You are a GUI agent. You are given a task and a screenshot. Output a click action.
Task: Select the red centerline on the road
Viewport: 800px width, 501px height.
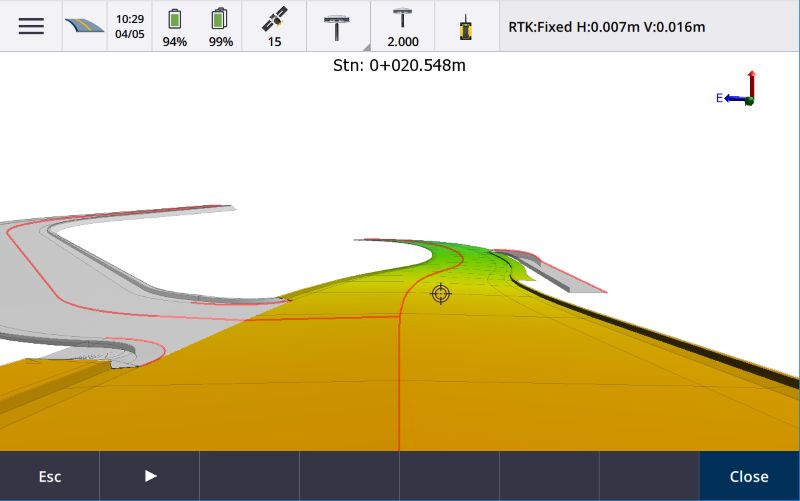pyautogui.click(x=400, y=380)
